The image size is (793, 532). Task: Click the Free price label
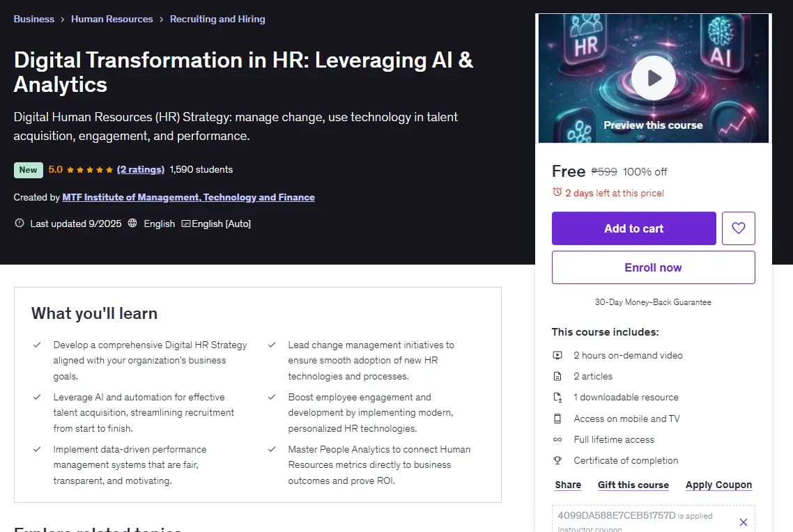click(569, 171)
